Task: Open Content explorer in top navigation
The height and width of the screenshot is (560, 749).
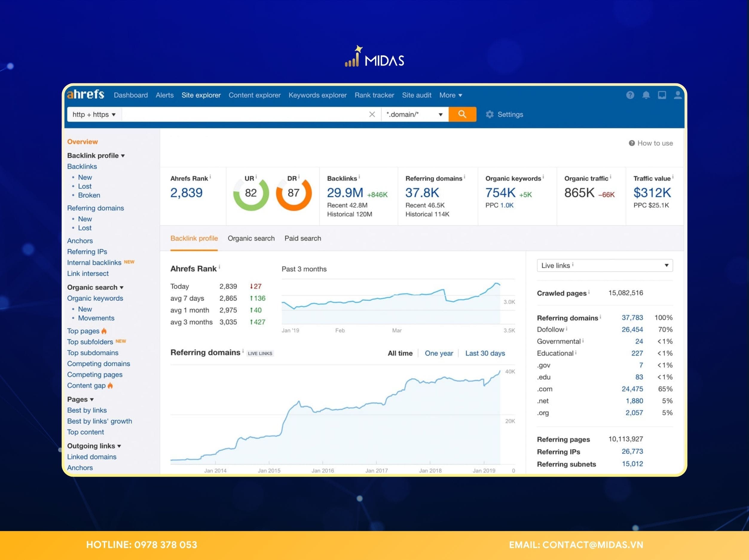Action: tap(255, 95)
